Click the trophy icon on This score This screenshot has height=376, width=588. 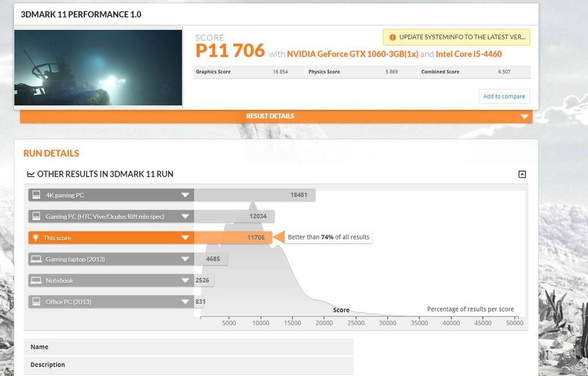[36, 238]
